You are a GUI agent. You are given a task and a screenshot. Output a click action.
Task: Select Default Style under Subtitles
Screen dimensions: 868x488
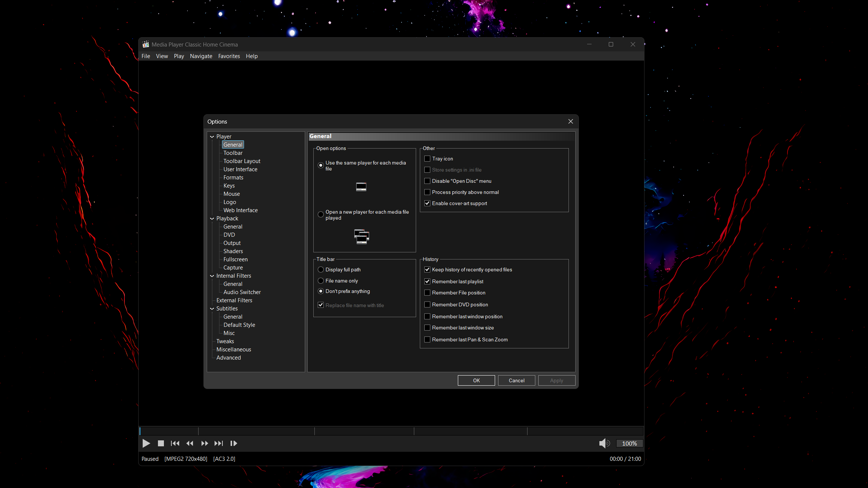coord(239,325)
